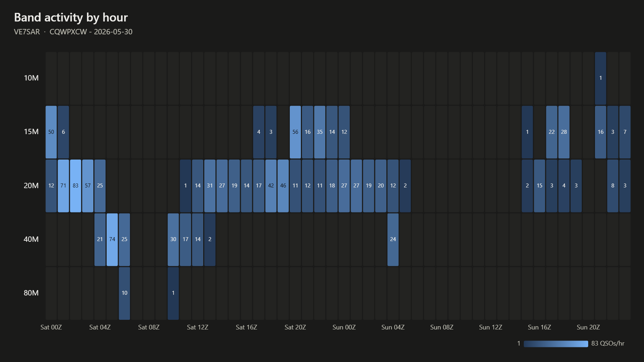Click the 24 cell in 40M row
The width and height of the screenshot is (644, 362).
(393, 239)
